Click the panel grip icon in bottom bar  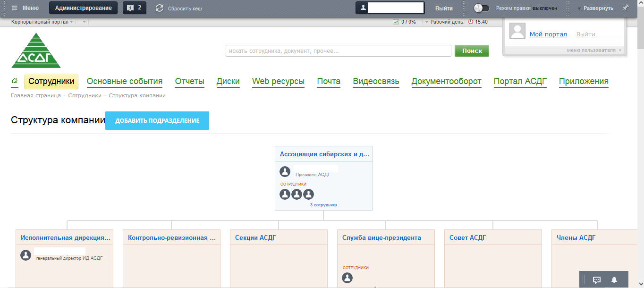[584, 280]
